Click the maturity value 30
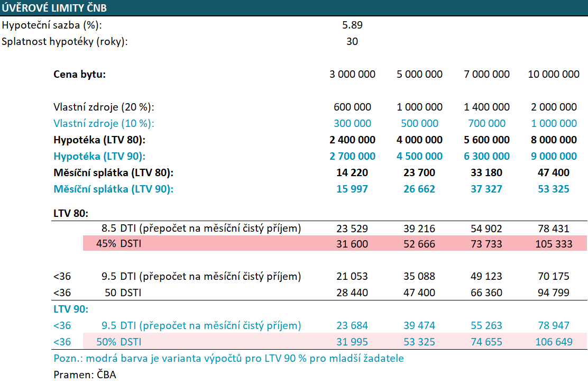This screenshot has height=383, width=588. tap(352, 42)
